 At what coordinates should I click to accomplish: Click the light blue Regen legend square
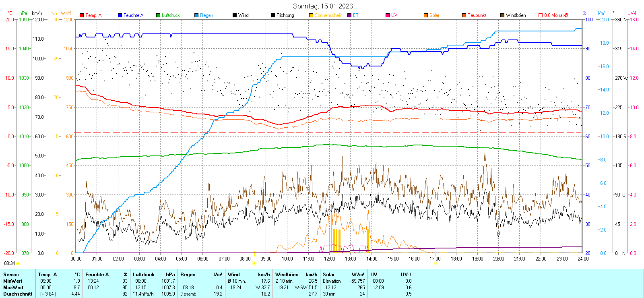196,15
